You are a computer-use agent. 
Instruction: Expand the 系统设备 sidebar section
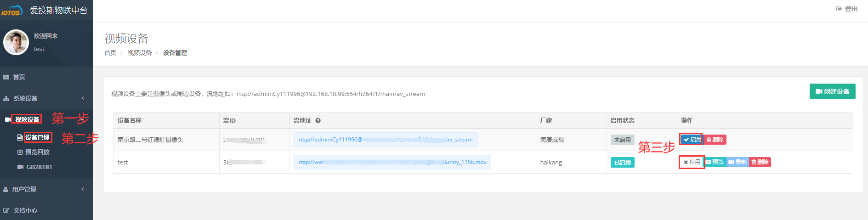(25, 98)
